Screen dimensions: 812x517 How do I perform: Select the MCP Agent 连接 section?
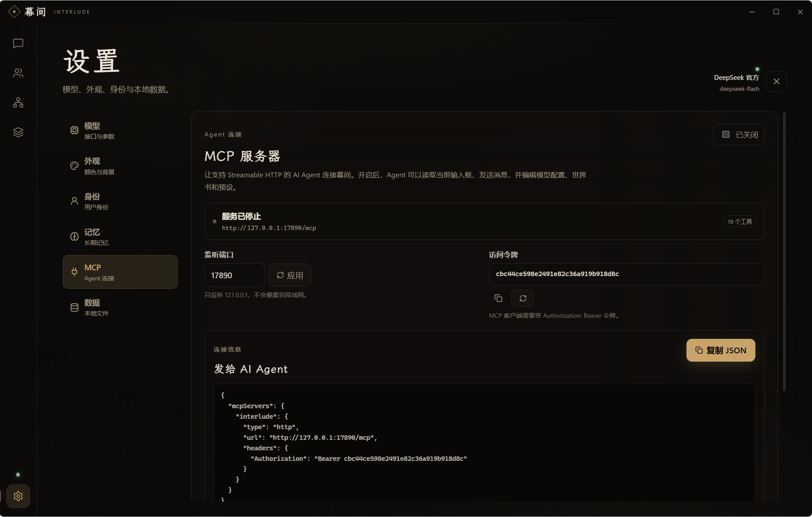[x=120, y=272]
